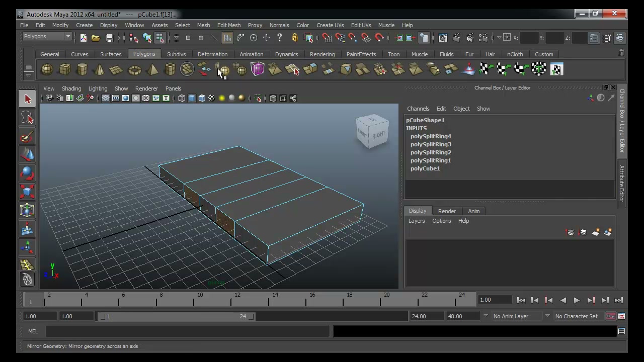Create a polygon sphere from the shelf
Image resolution: width=644 pixels, height=362 pixels.
point(47,69)
